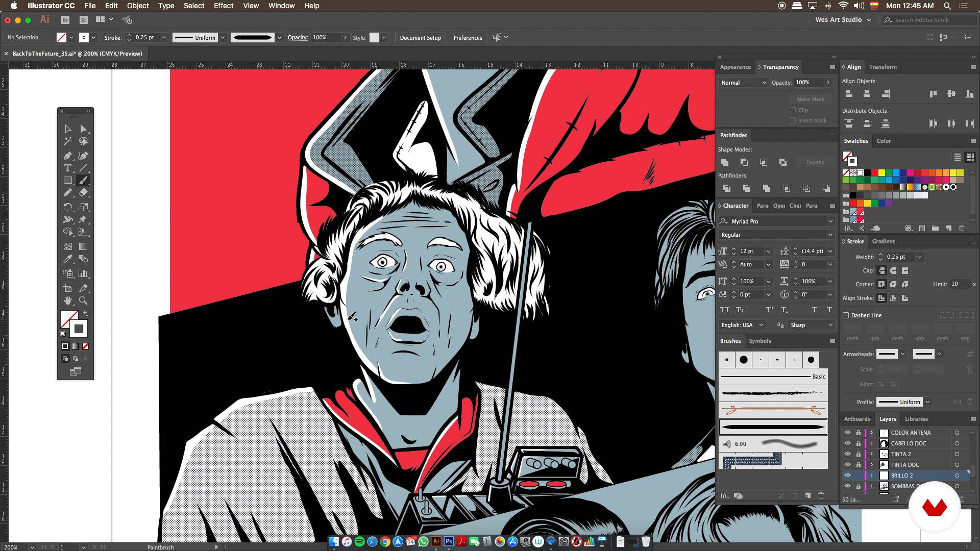980x551 pixels.
Task: Open the Photoshop app in the Dock
Action: tap(449, 541)
